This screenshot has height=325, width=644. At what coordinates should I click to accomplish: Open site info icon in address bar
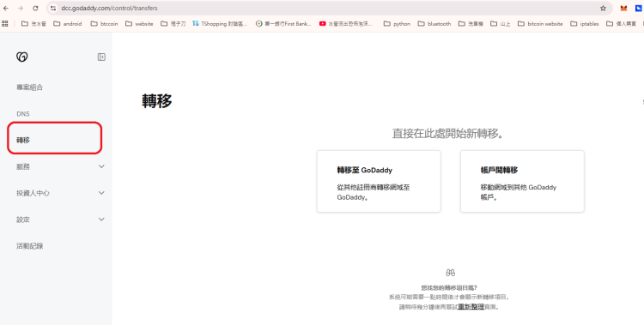tap(53, 9)
